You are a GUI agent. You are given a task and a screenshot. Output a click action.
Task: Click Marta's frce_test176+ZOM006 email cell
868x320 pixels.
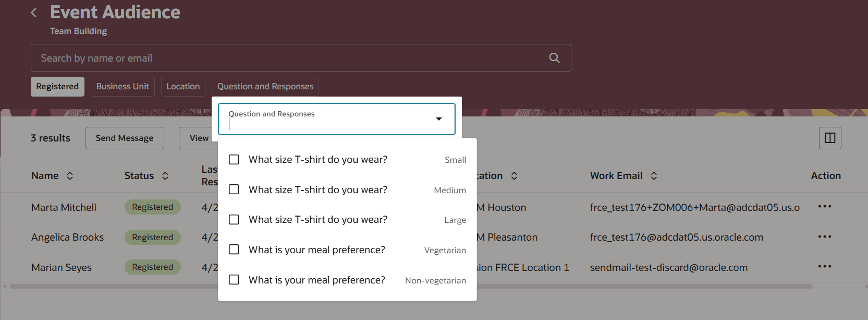695,207
